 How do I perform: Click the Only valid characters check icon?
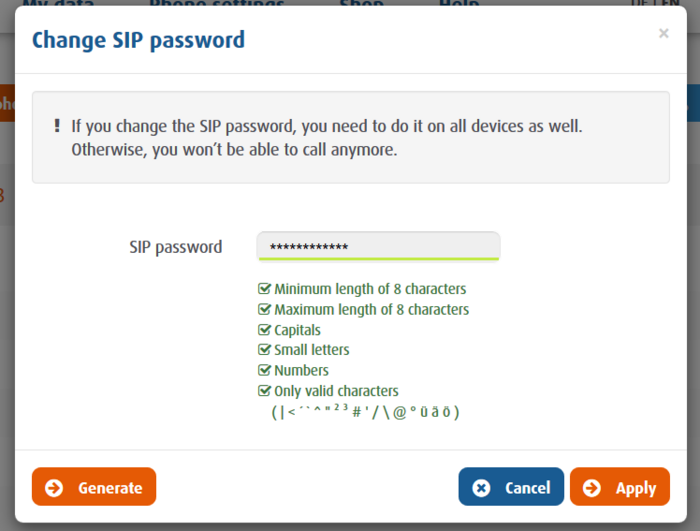(x=264, y=390)
